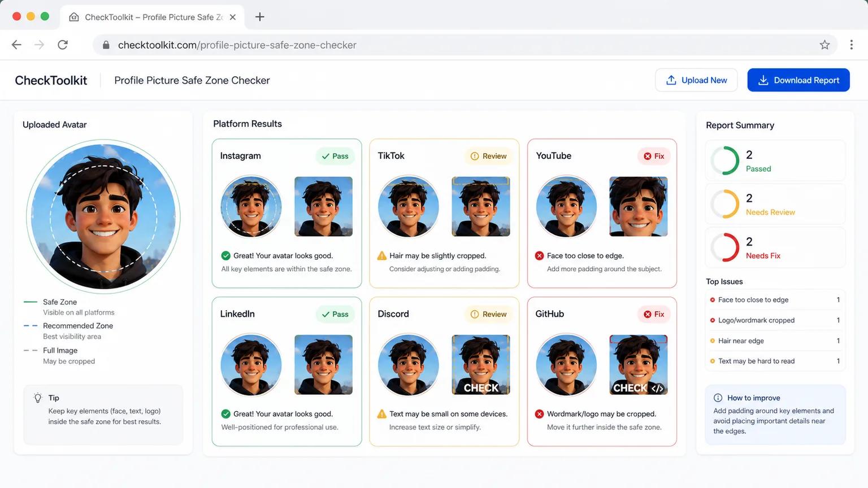Click the GitHub Fix status badge
Viewport: 868px width, 488px height.
coord(654,314)
